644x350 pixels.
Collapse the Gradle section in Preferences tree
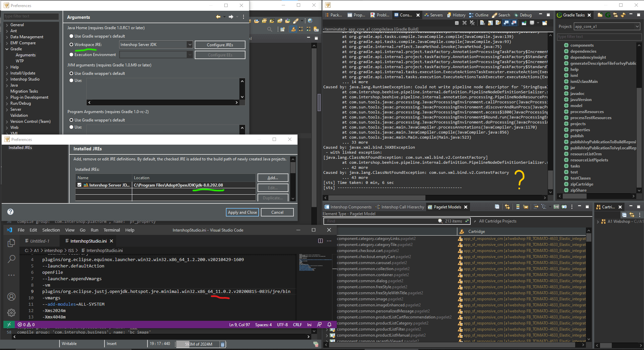(6, 49)
